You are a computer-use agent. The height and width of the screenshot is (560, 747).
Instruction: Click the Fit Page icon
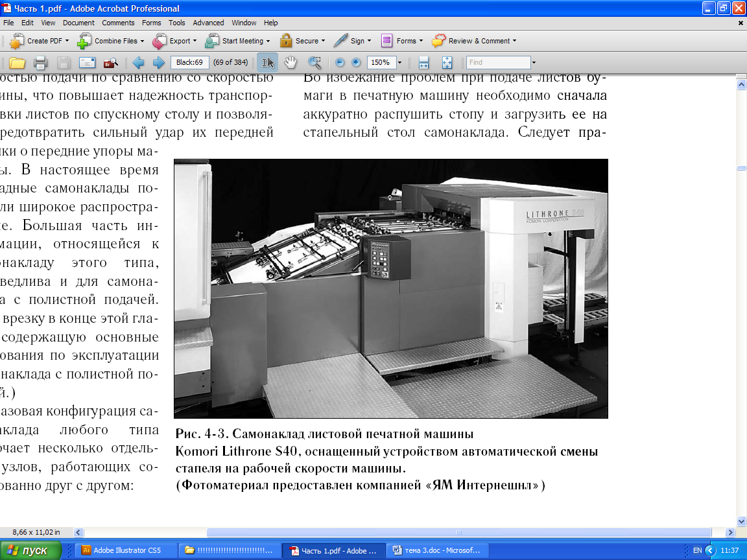[x=447, y=62]
